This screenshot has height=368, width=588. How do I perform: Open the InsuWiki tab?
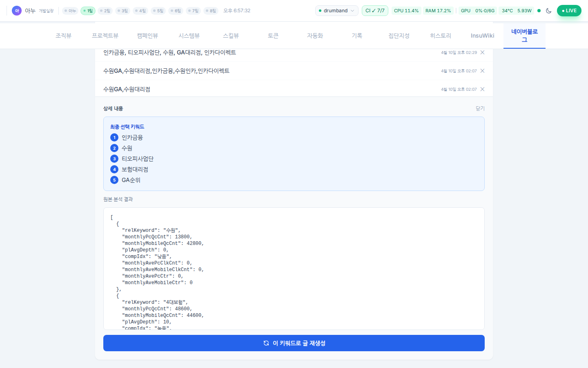coord(482,36)
